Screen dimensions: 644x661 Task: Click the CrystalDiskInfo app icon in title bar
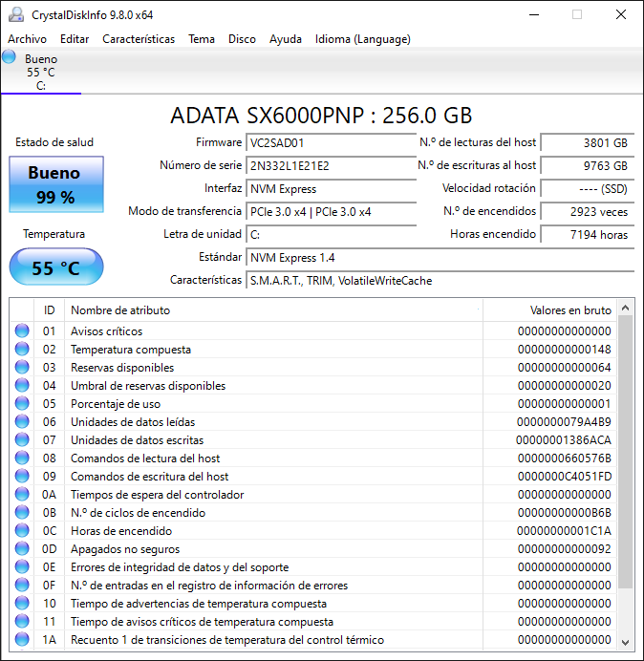15,15
